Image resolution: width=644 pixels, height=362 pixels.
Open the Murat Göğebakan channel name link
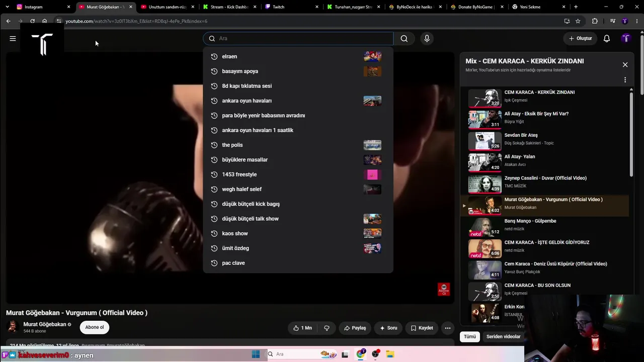(x=45, y=324)
